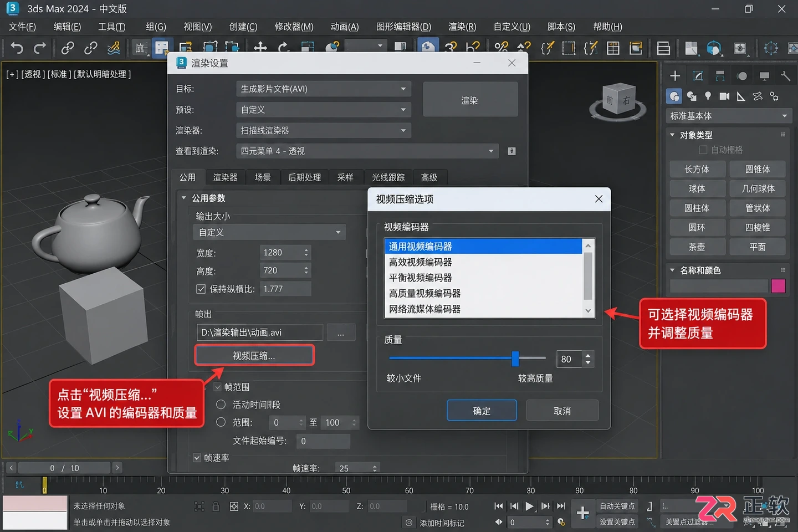This screenshot has width=798, height=532.
Task: Switch to the 后期处理 tab
Action: pyautogui.click(x=304, y=177)
